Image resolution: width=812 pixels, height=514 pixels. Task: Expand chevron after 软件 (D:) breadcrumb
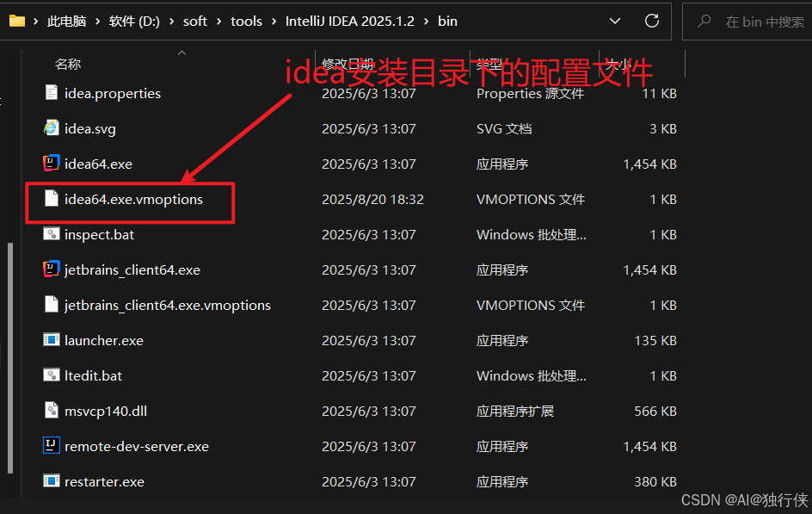171,22
